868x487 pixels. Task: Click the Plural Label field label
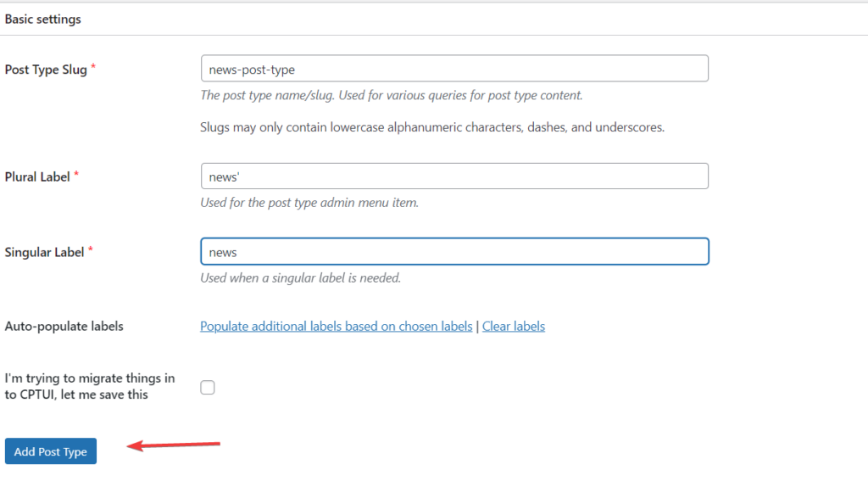37,176
